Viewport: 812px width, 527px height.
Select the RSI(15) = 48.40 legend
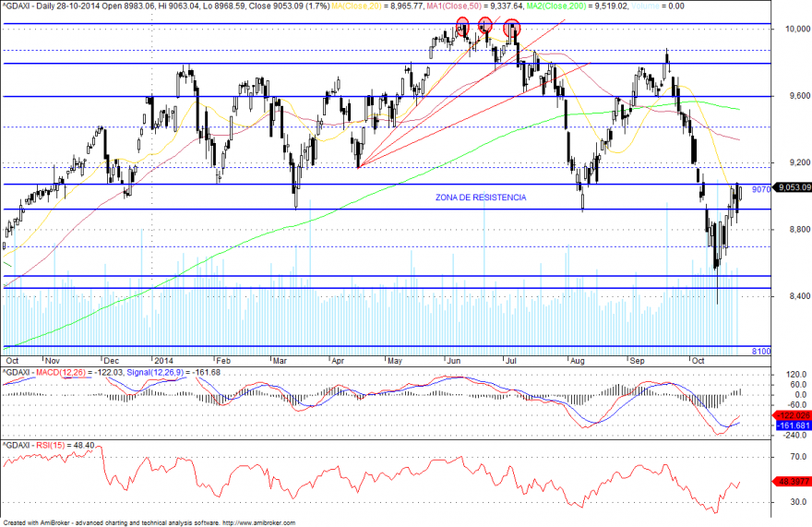65,445
